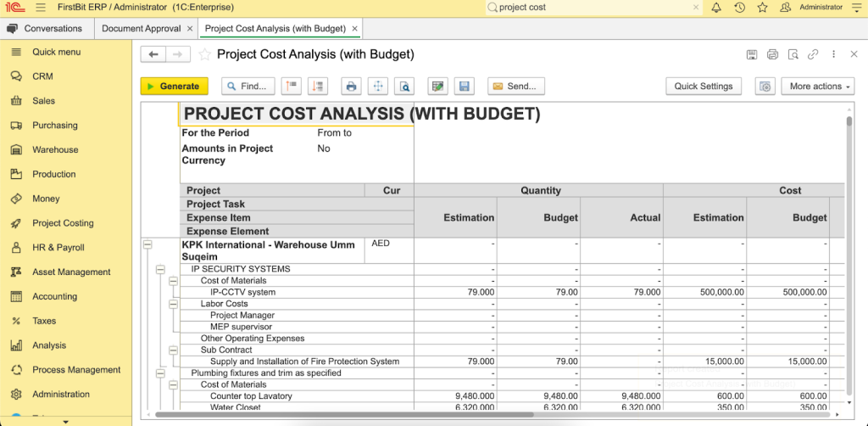Screen dimensions: 868x426
Task: Click Find... button
Action: coord(248,86)
